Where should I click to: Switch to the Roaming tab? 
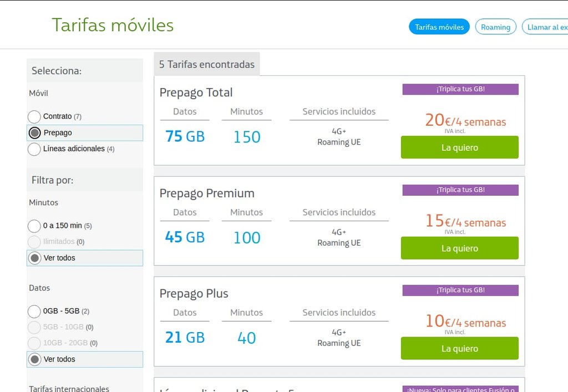[495, 27]
